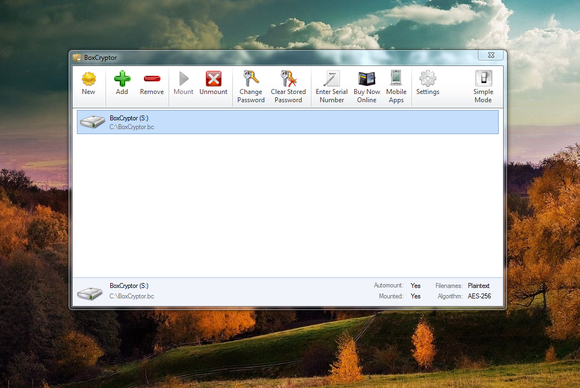Screen dimensions: 580x388
Task: Click the Algorithm label
Action: point(450,296)
